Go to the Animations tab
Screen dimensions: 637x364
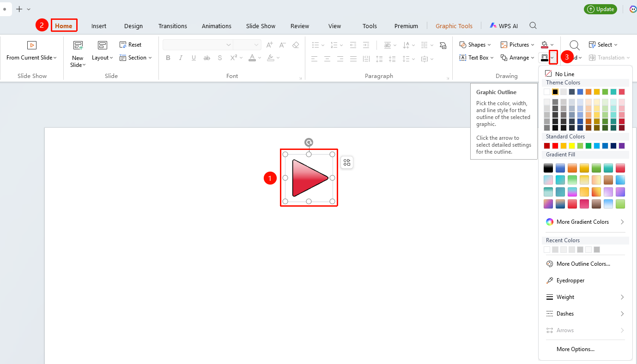click(217, 26)
